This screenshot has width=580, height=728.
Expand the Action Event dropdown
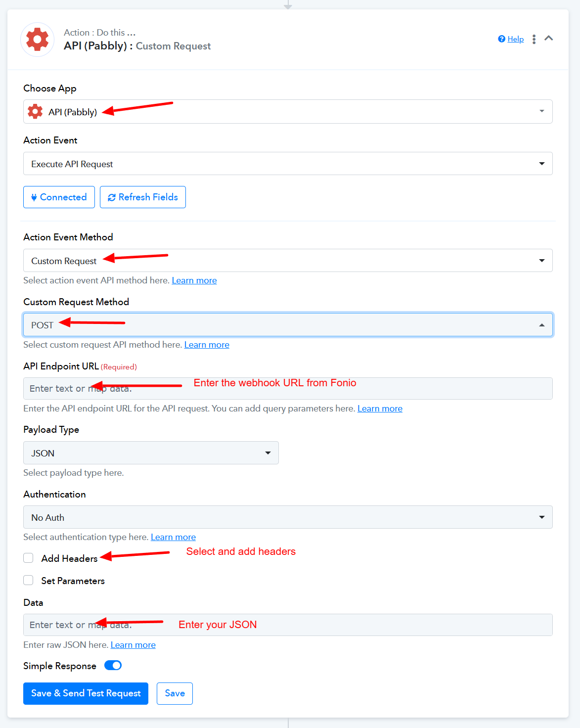pos(288,164)
